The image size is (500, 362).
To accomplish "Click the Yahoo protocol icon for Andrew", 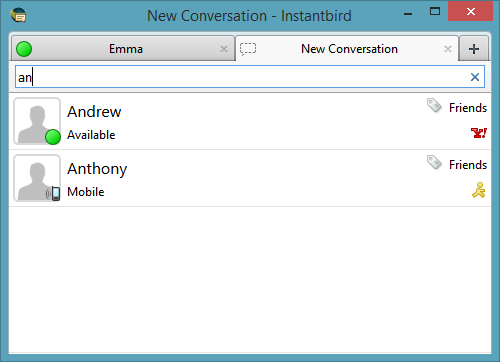I will pyautogui.click(x=479, y=133).
